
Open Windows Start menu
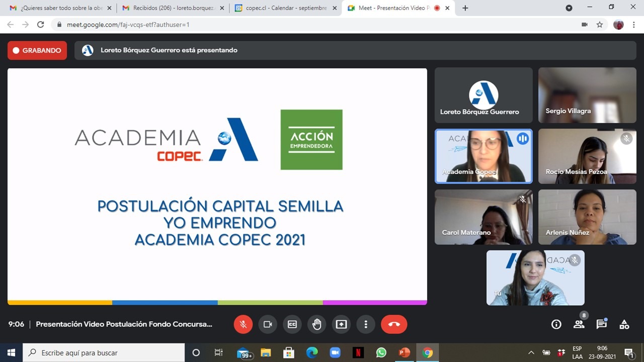click(11, 352)
